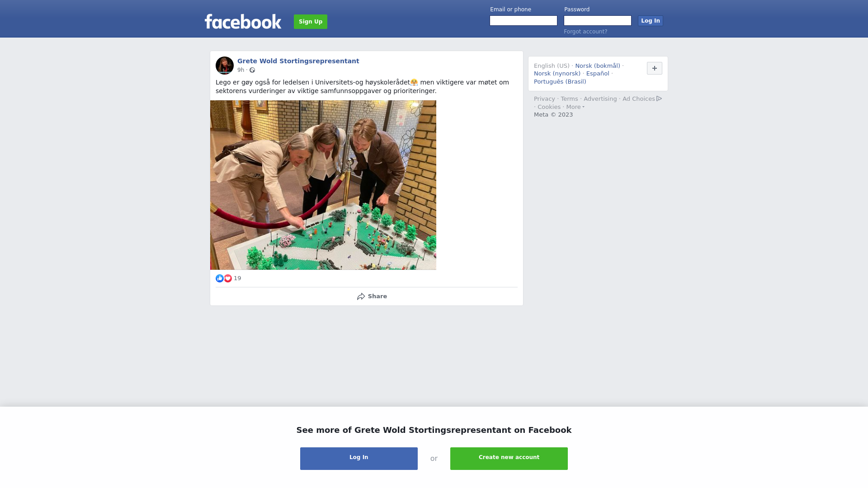Click the green Sign Up button
This screenshot has width=868, height=488.
[311, 22]
